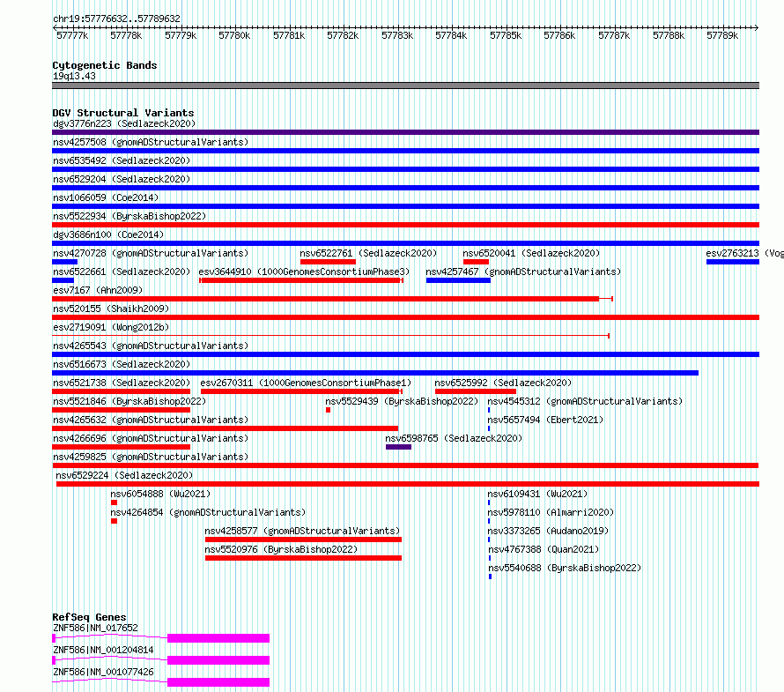Open the nsv5978110 (Almarri2020) label
The image size is (784, 692).
click(x=551, y=512)
